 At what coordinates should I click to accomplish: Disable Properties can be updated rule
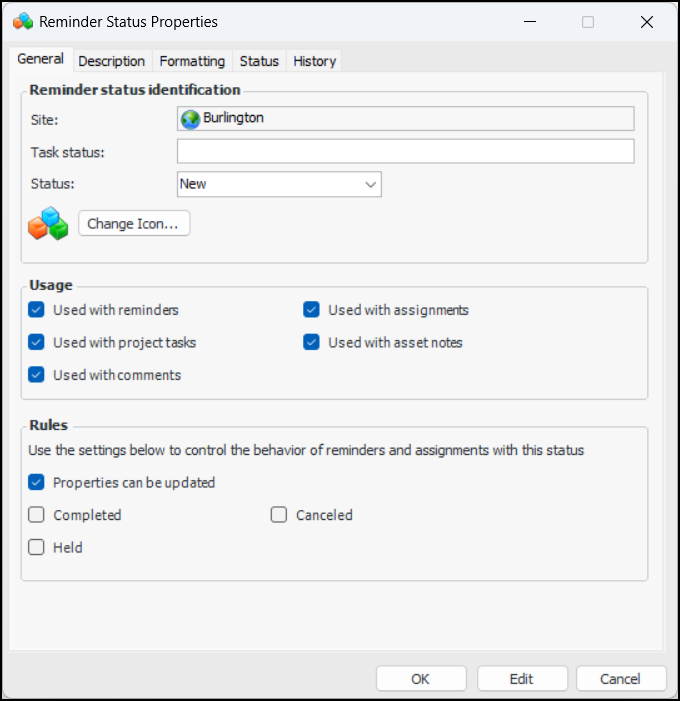(37, 482)
